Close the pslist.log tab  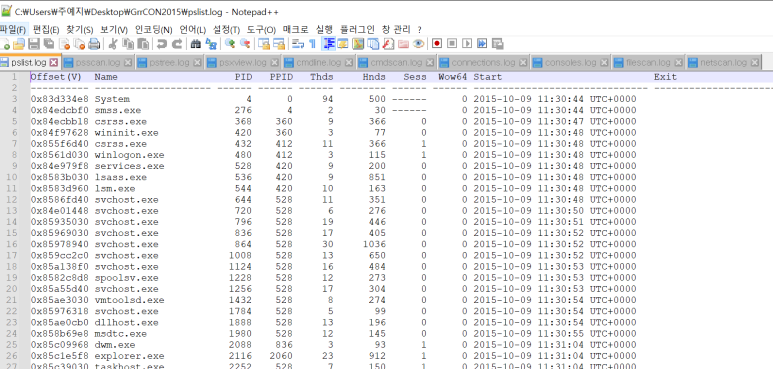point(54,63)
